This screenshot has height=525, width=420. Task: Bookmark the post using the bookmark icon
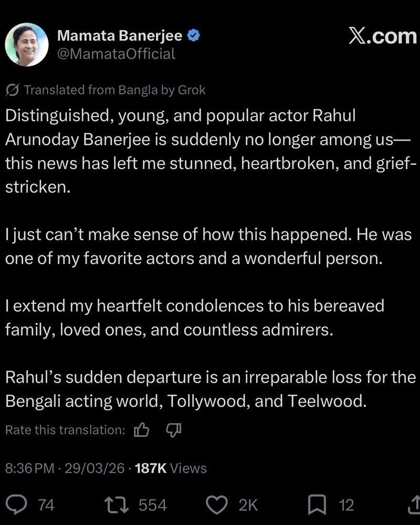tap(316, 505)
